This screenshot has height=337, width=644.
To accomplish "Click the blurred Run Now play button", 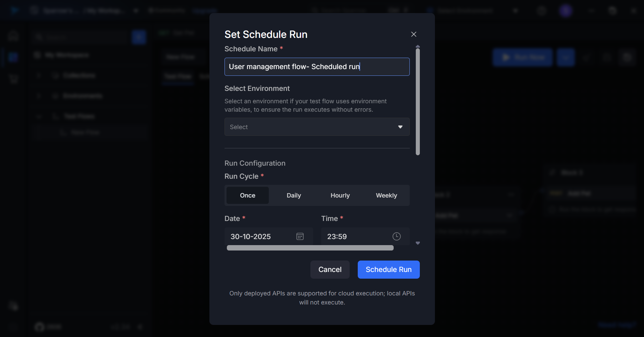I will click(523, 57).
